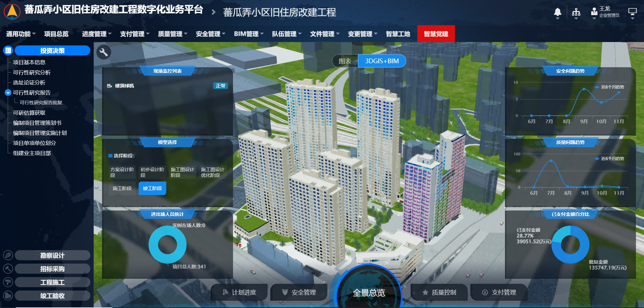Select the 勘察设计 pen icon in the sidebar
This screenshot has height=308, width=644.
(7, 255)
